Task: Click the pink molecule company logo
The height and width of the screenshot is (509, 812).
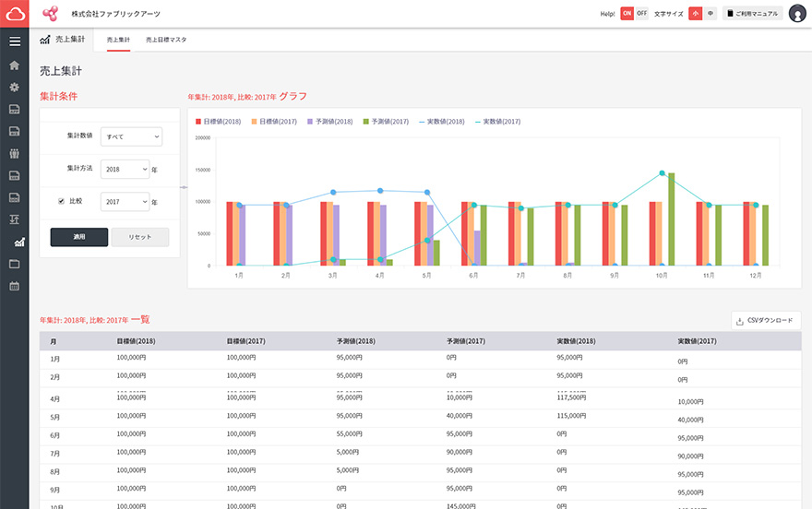Action: pyautogui.click(x=50, y=14)
